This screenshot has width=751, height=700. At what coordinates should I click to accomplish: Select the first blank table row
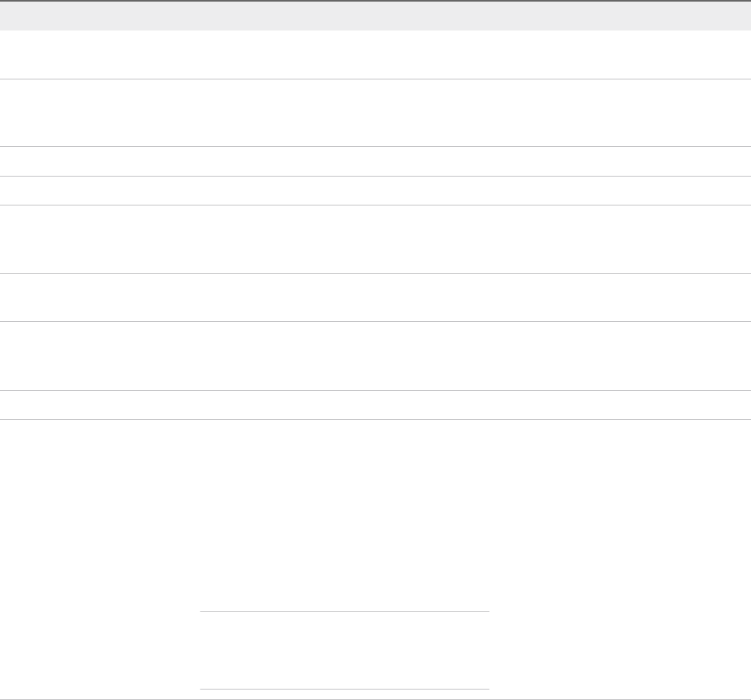(375, 55)
